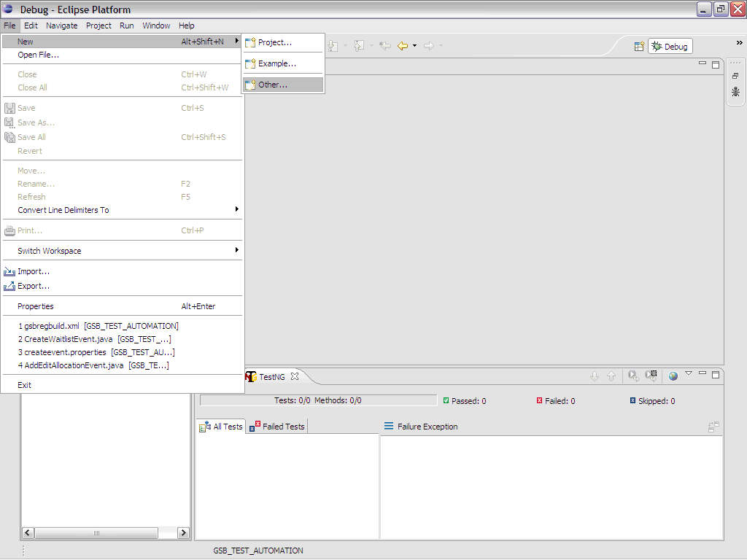The width and height of the screenshot is (747, 560).
Task: Open the Help menu
Action: (186, 26)
